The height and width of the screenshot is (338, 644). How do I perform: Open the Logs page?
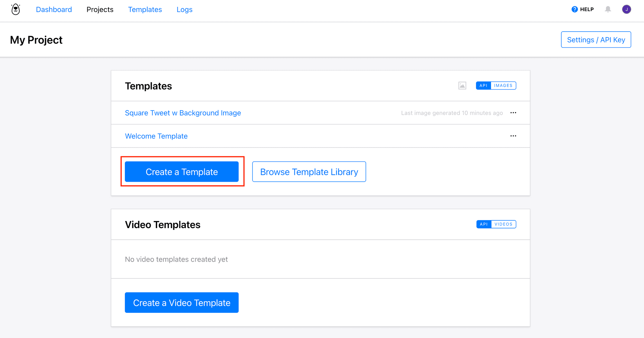pos(185,10)
